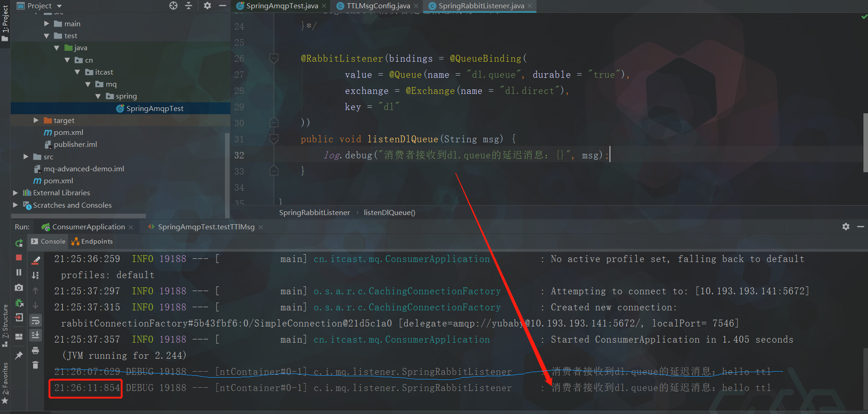Image resolution: width=868 pixels, height=414 pixels.
Task: Hide the Run tool window
Action: (861, 227)
